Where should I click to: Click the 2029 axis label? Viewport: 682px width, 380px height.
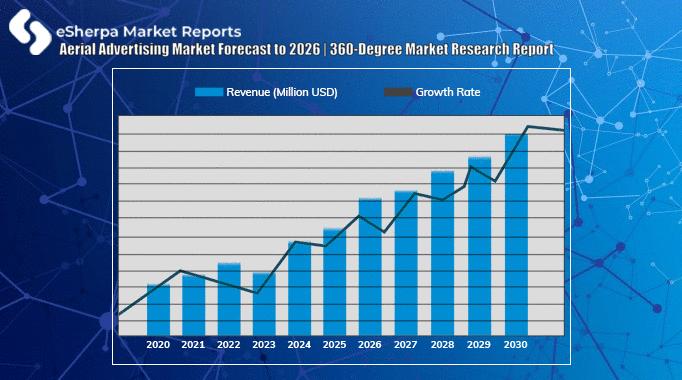pyautogui.click(x=478, y=345)
